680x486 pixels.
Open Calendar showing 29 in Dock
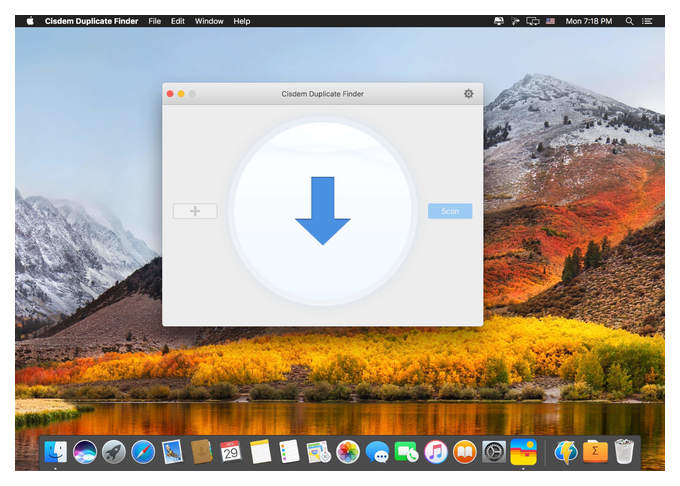[230, 452]
